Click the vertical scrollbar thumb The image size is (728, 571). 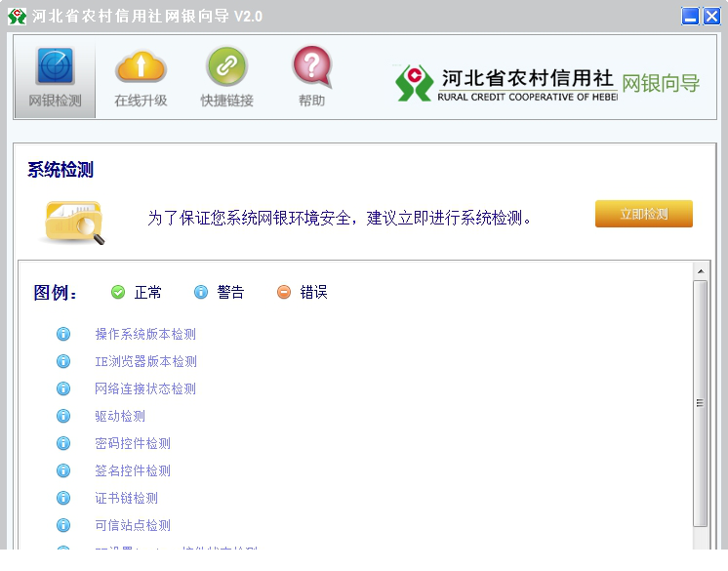tap(701, 403)
